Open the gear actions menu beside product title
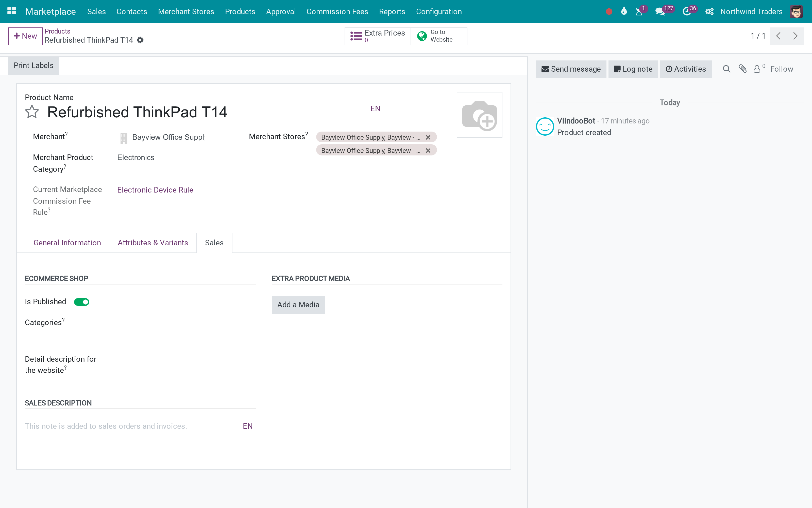This screenshot has width=812, height=508. 140,40
